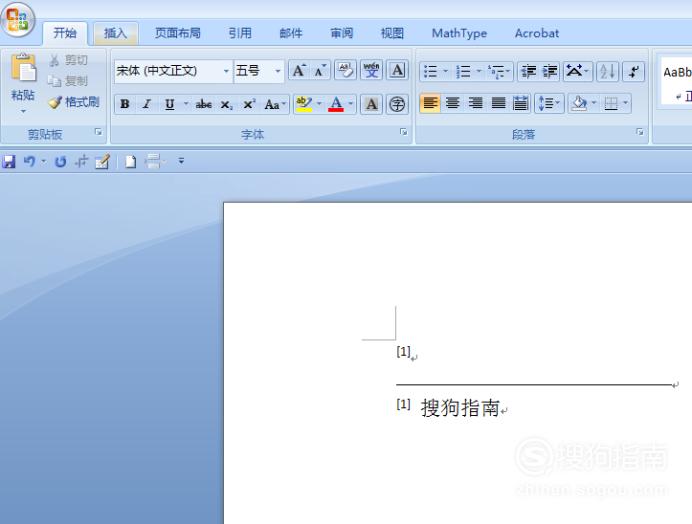Align text left
Viewport: 692px width, 524px height.
[x=430, y=104]
